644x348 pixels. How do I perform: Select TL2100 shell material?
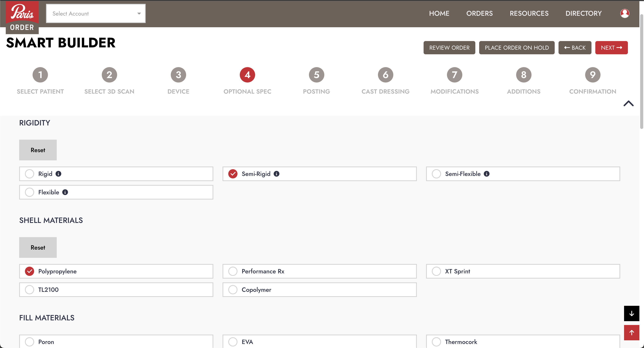[x=116, y=290]
